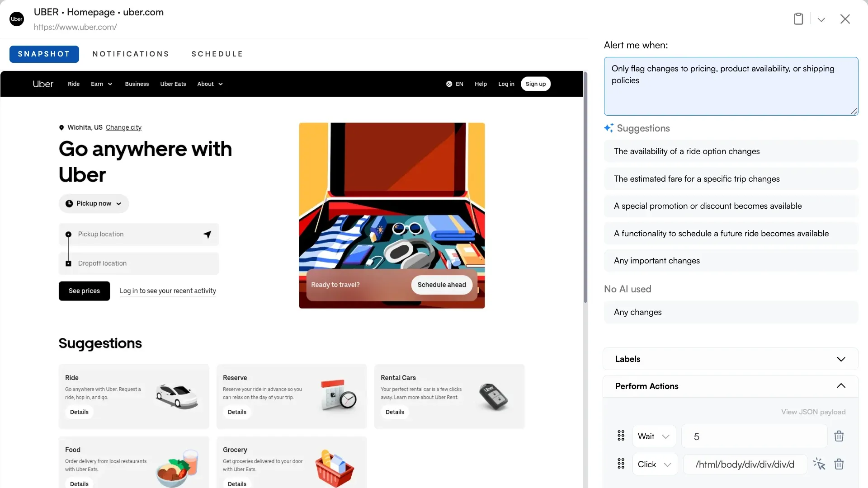
Task: Grab the Click action drag handle
Action: click(x=621, y=464)
